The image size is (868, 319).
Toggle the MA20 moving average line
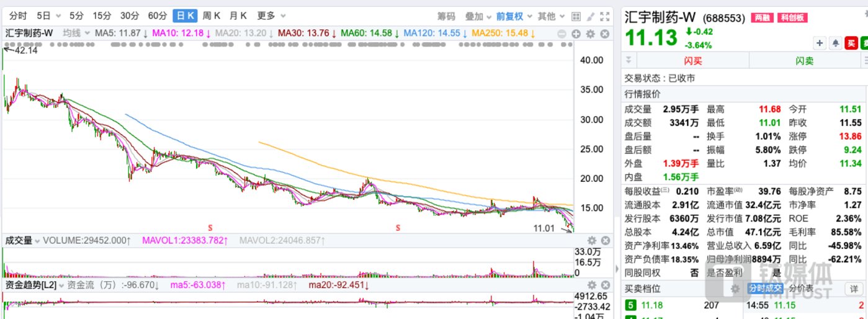point(251,34)
